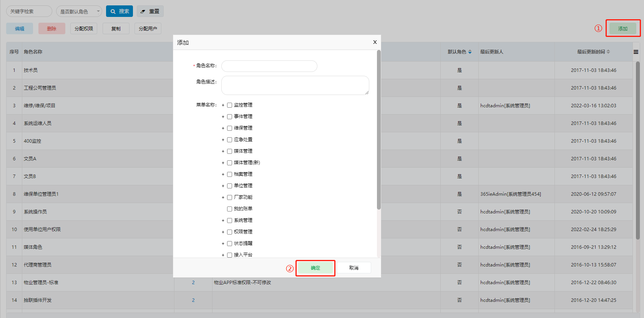The height and width of the screenshot is (318, 644).
Task: Click the 删除 button
Action: [51, 28]
